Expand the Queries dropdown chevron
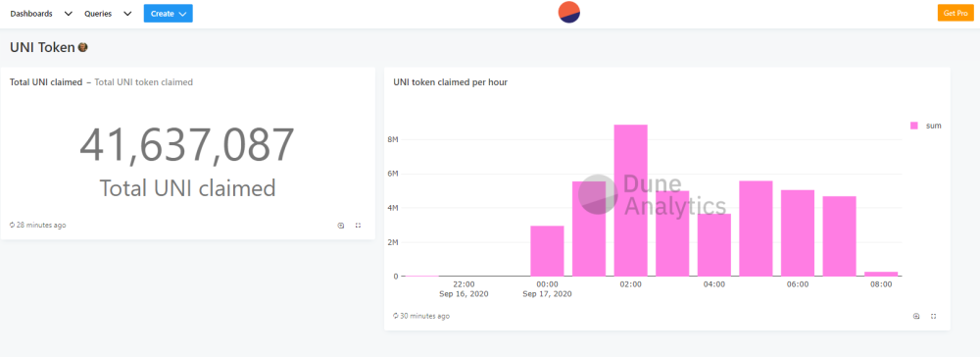 coord(127,14)
